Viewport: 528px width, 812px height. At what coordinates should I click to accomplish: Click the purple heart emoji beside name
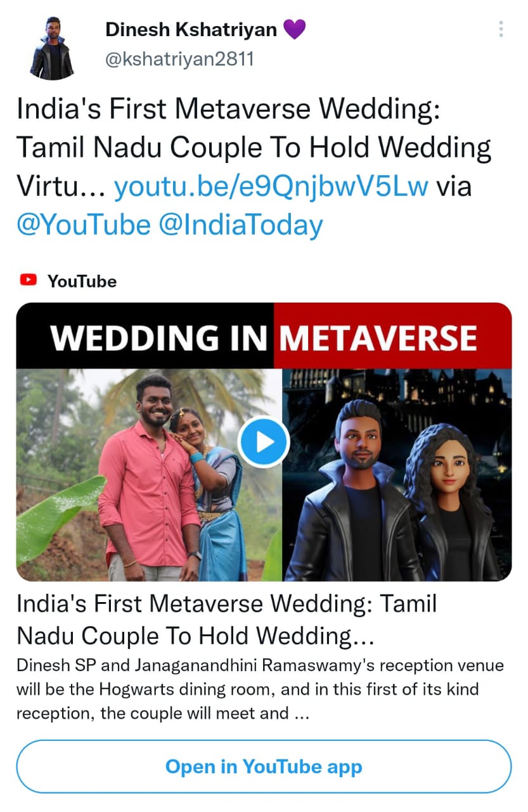pyautogui.click(x=294, y=29)
